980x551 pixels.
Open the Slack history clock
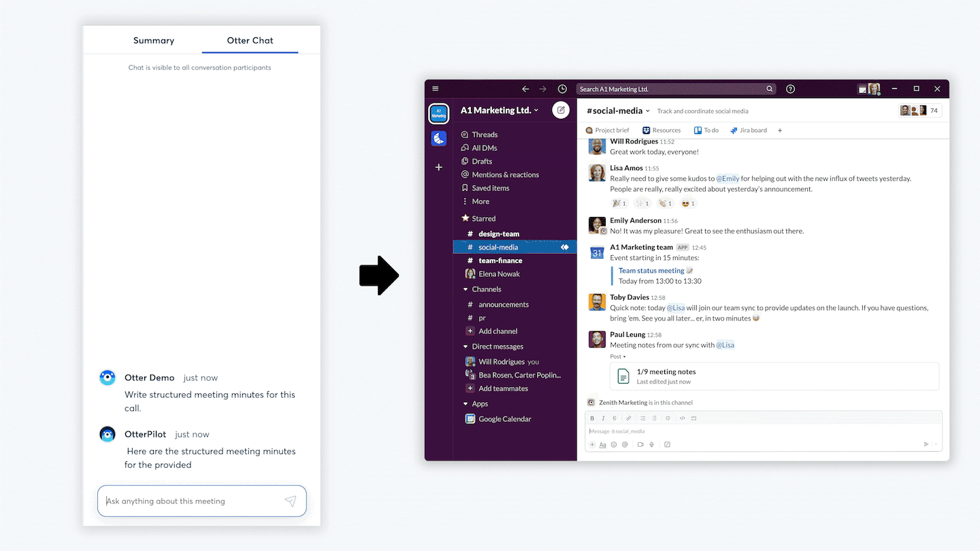(x=562, y=88)
